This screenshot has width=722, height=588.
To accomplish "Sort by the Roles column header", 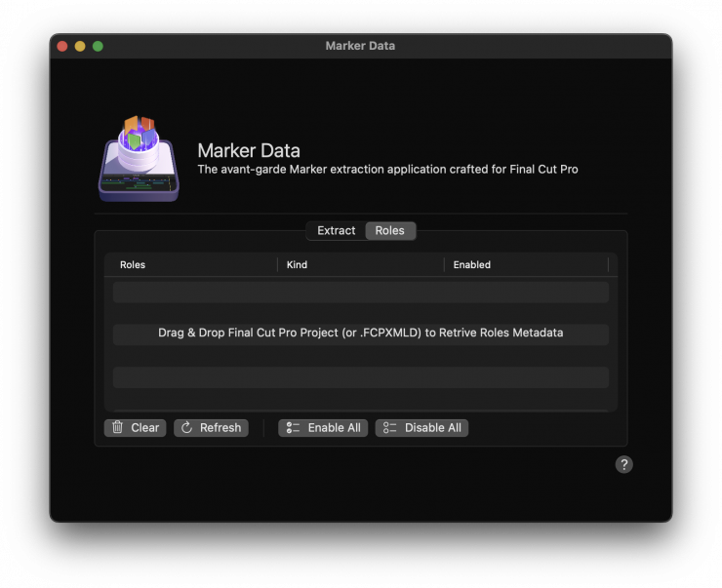I will [133, 265].
